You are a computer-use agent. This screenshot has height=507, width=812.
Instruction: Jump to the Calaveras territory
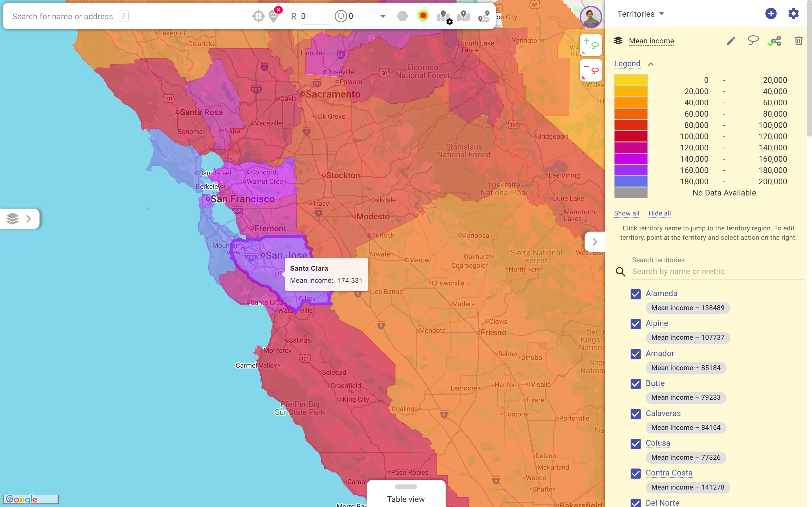(x=663, y=413)
